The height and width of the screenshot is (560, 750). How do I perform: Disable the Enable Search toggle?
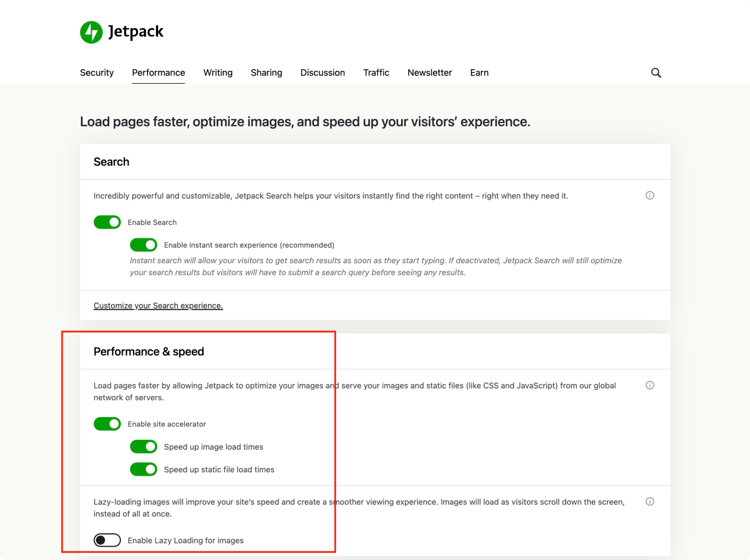(108, 222)
